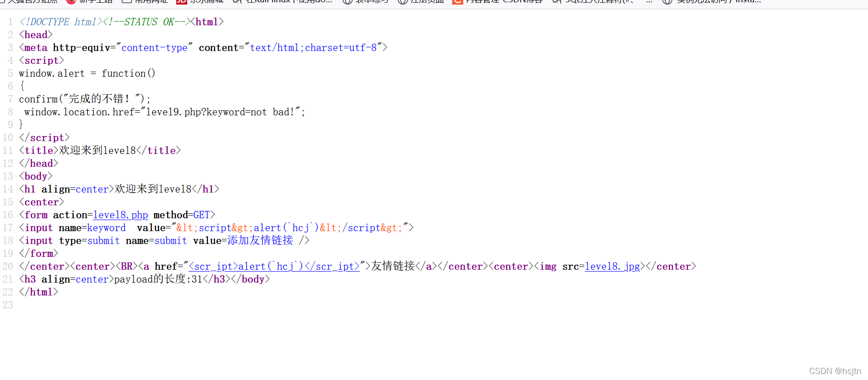Click the window.location.href level9.php line
The height and width of the screenshot is (380, 868).
click(x=165, y=112)
